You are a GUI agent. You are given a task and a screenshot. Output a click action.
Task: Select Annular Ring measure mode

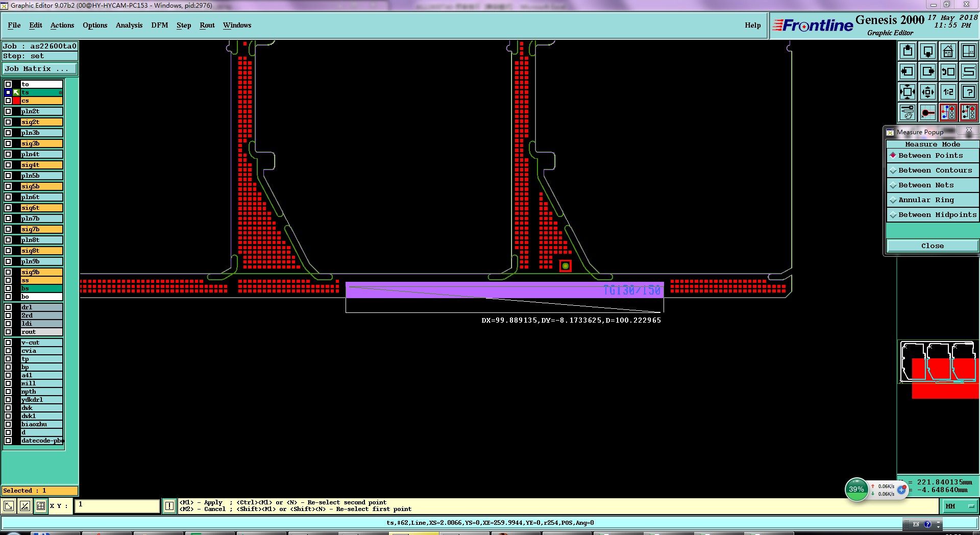933,200
